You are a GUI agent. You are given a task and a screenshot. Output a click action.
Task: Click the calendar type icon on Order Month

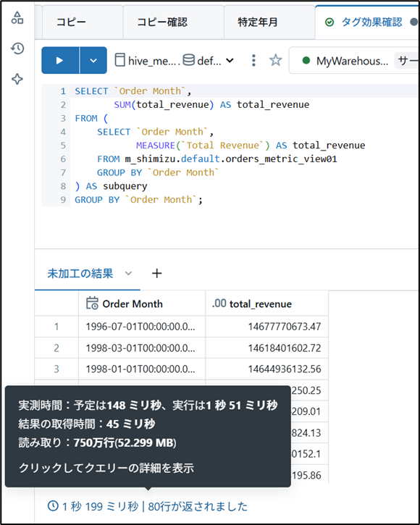tap(92, 303)
